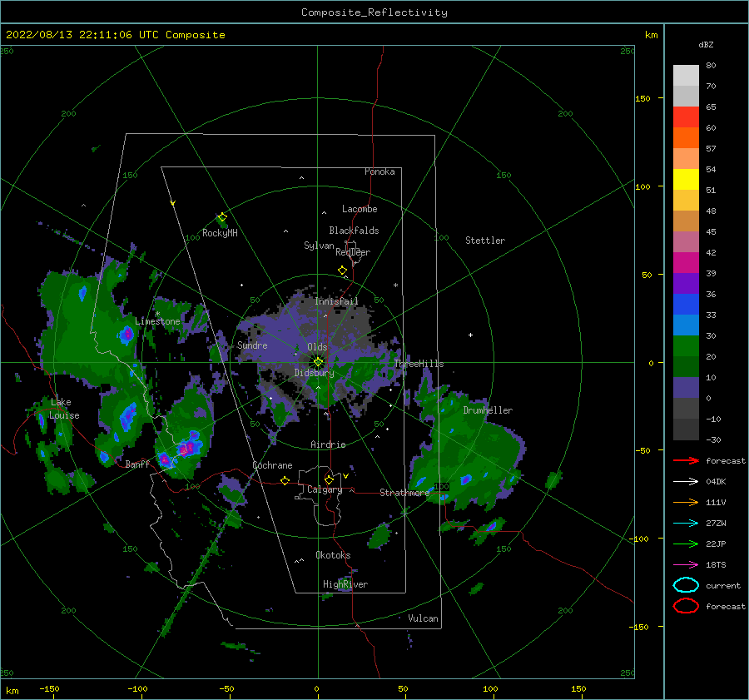Pick the magenta swatch below 42 dBZ
Viewport: 749px width, 700px height.
tap(686, 262)
